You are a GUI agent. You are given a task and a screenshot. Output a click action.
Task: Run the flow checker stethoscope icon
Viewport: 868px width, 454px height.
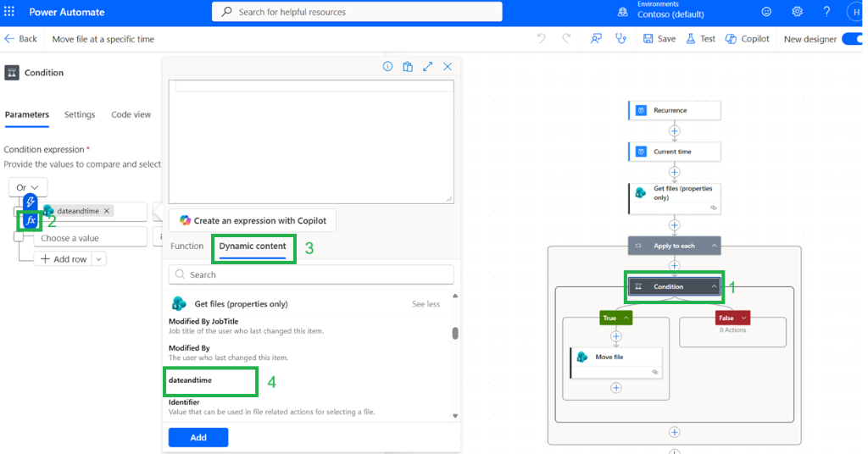(x=620, y=39)
